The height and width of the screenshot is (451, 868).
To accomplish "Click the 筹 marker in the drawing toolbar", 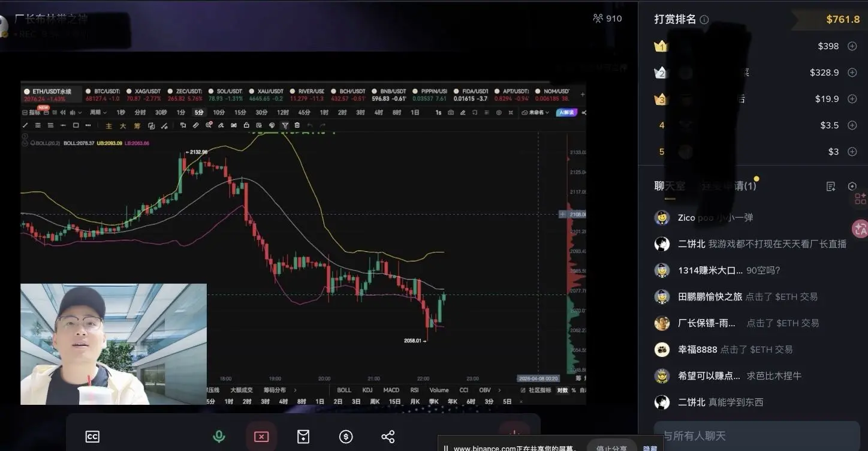I will click(137, 126).
